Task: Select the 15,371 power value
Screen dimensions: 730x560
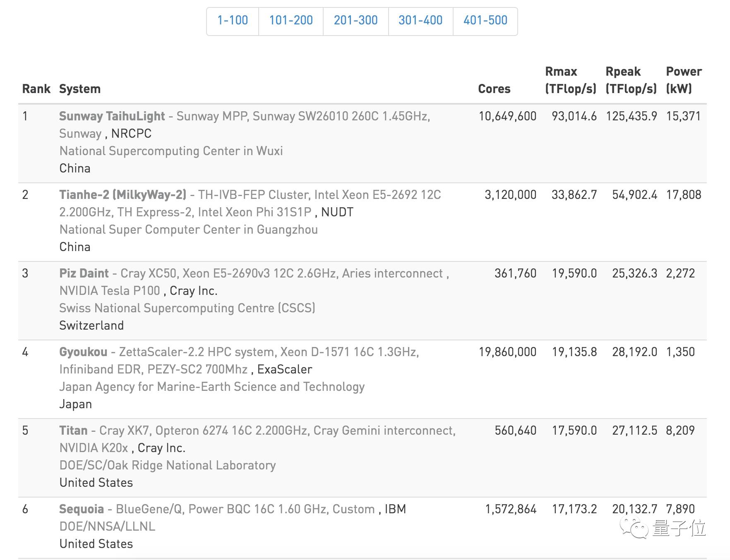Action: [683, 116]
